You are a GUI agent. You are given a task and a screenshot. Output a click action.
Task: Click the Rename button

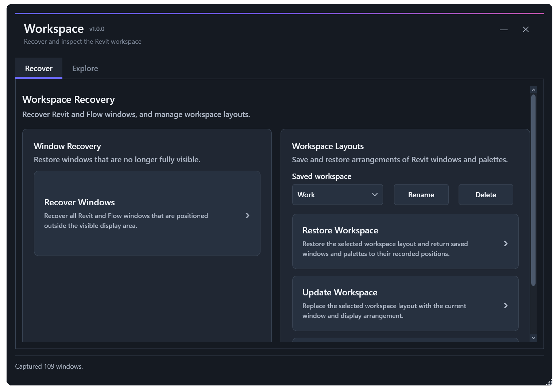point(421,194)
